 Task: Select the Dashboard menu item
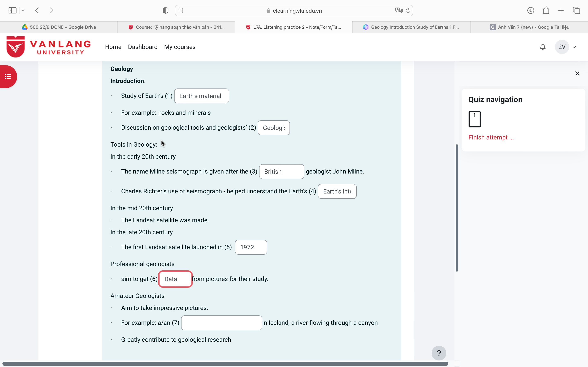coord(143,46)
